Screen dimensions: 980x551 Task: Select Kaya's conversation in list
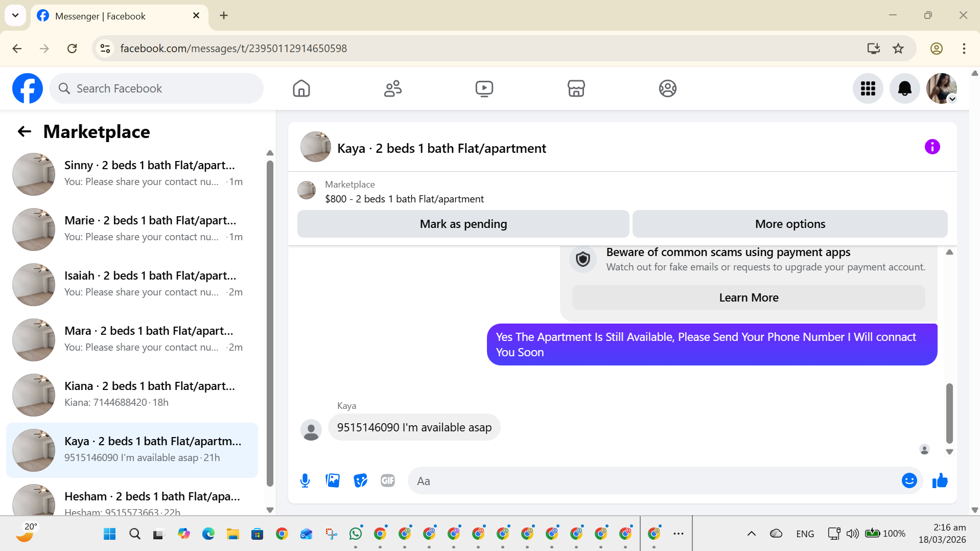(132, 450)
